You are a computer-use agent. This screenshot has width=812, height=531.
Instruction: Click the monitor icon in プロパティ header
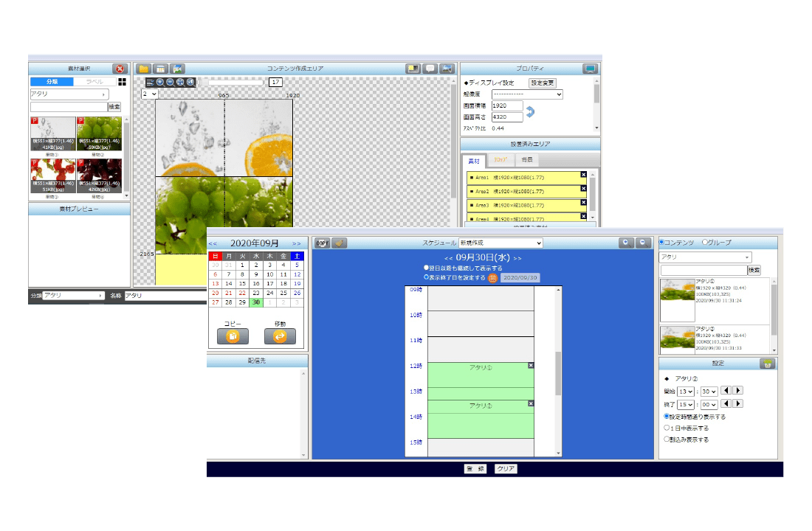(x=590, y=69)
